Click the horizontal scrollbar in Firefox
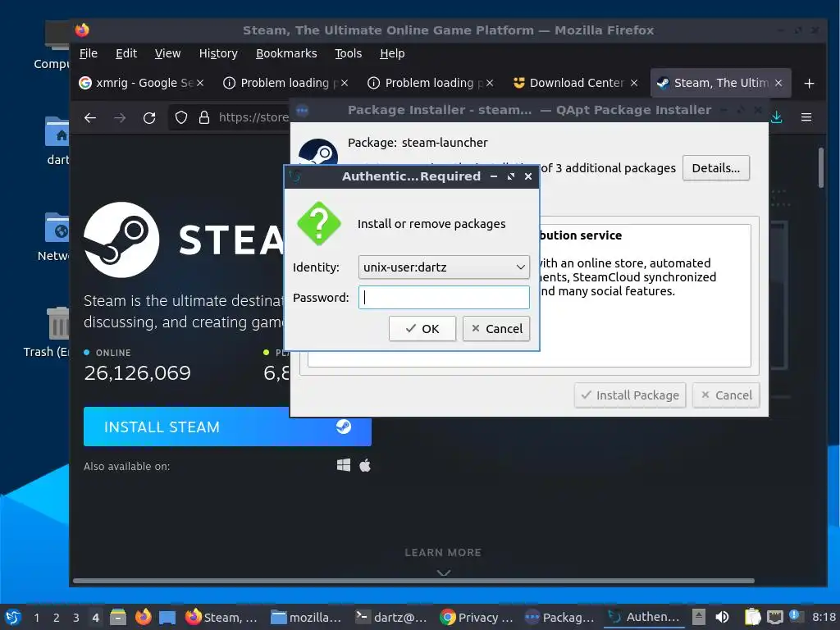Viewport: 840px width, 630px height. point(413,581)
